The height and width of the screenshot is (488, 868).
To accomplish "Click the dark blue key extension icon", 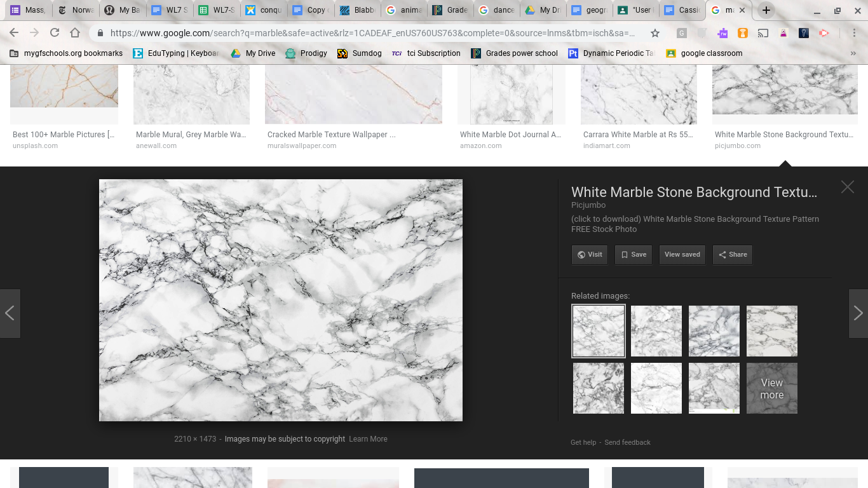I will [804, 33].
